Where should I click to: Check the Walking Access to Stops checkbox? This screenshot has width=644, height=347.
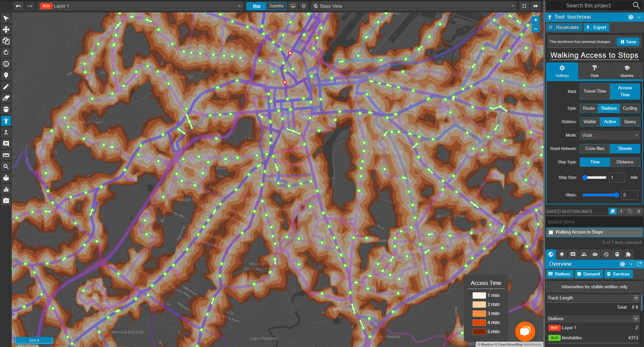(x=551, y=232)
